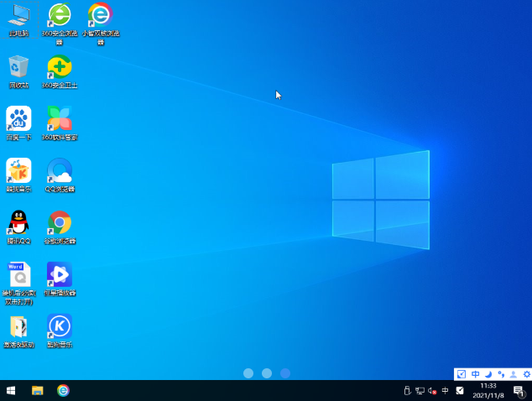This screenshot has height=401, width=532.
Task: Toggle Chinese/English mode in IME toolbar
Action: point(475,374)
